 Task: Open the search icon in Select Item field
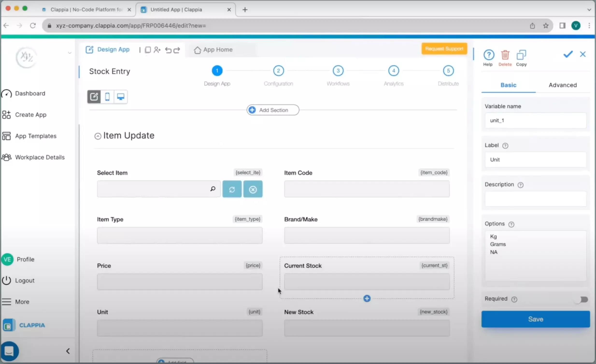[213, 189]
